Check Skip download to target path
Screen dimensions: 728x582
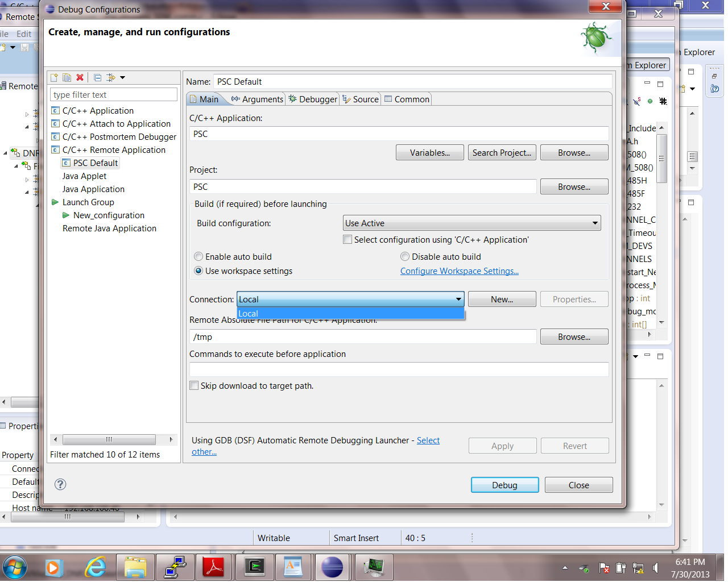(194, 386)
